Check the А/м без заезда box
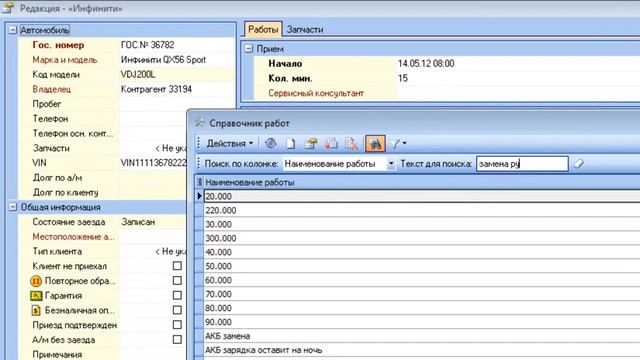The width and height of the screenshot is (640, 360). pyautogui.click(x=177, y=339)
